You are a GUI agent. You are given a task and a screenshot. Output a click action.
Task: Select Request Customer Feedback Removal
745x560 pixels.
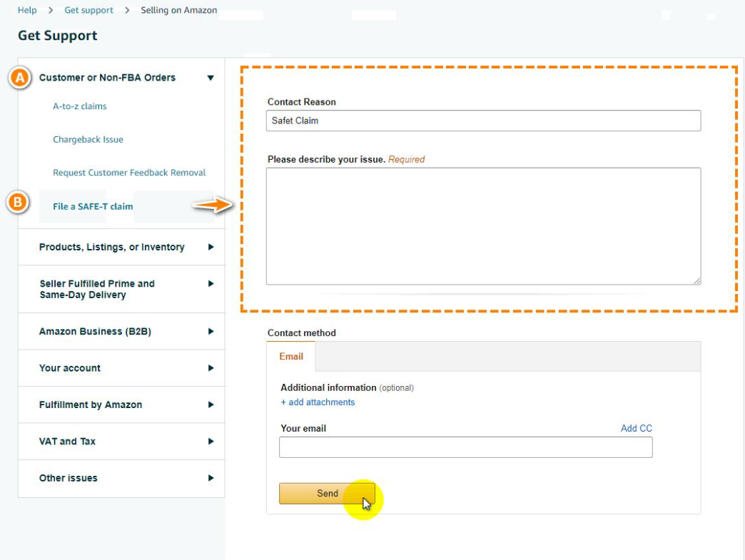(129, 173)
